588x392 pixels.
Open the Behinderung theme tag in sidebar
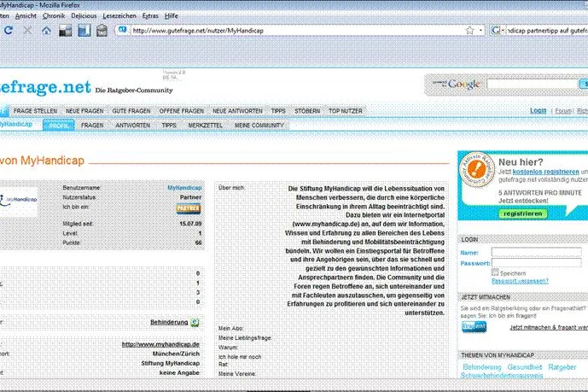click(482, 367)
